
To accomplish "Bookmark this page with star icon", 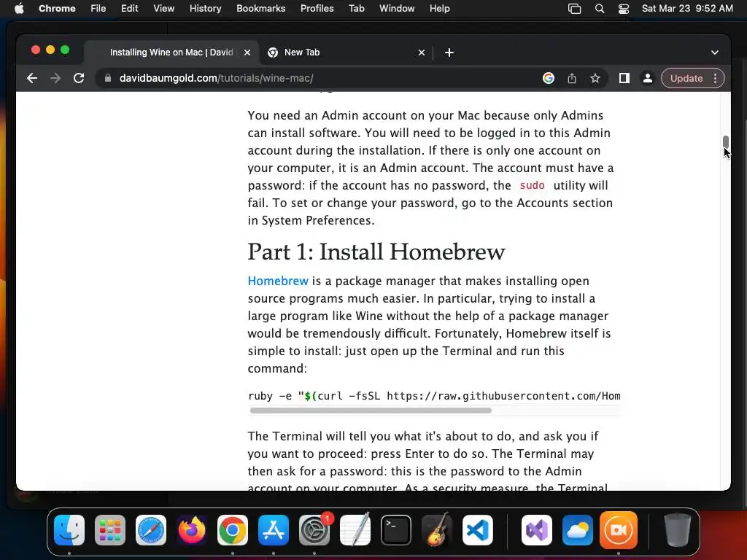I will pyautogui.click(x=595, y=78).
